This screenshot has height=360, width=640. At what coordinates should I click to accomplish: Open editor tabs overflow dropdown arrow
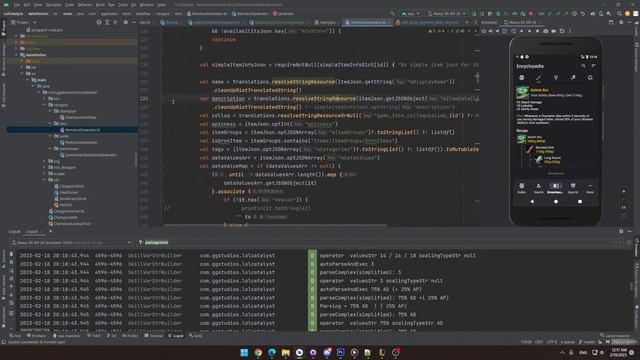coord(467,22)
